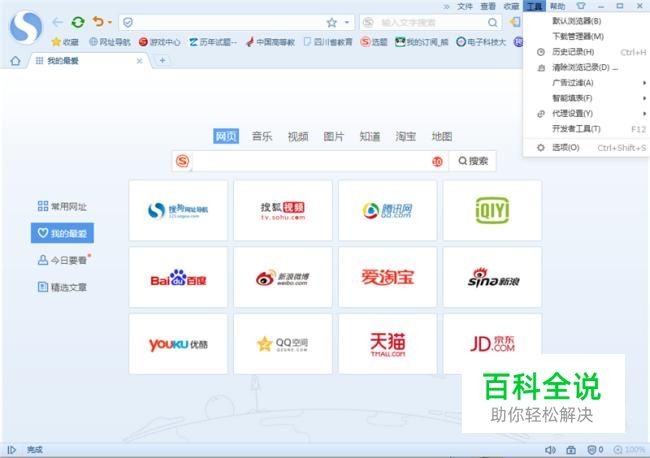Open the Baidu 百度 tile
650x458 pixels.
(178, 277)
